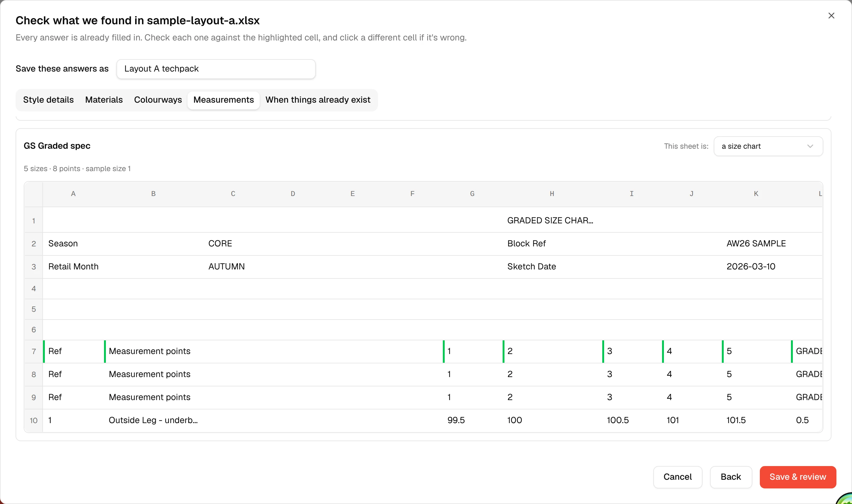The height and width of the screenshot is (504, 852).
Task: Click the Save & review button
Action: point(798,477)
